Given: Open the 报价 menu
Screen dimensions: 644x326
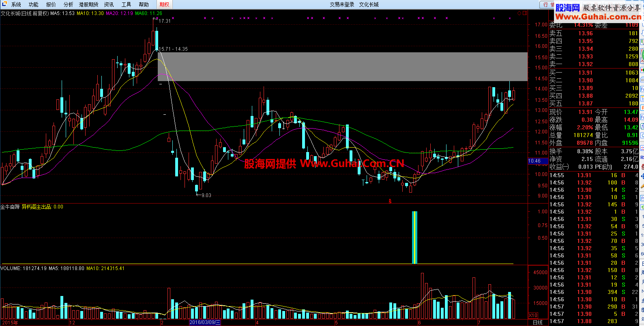Looking at the screenshot, I should [x=51, y=4].
